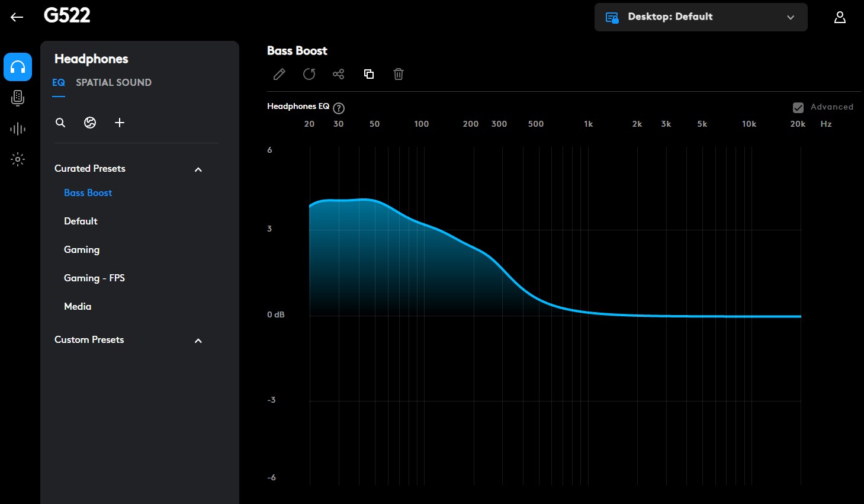Select the Default preset
864x504 pixels.
coord(81,221)
